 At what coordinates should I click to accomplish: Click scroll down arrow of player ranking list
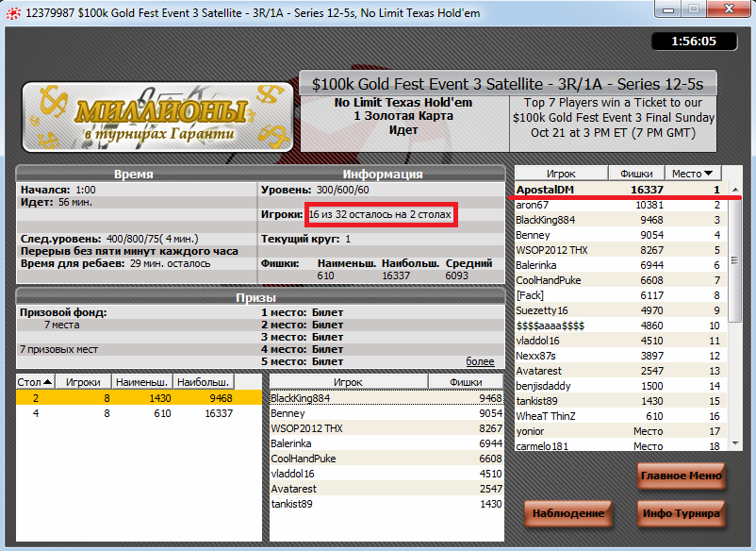pyautogui.click(x=735, y=442)
